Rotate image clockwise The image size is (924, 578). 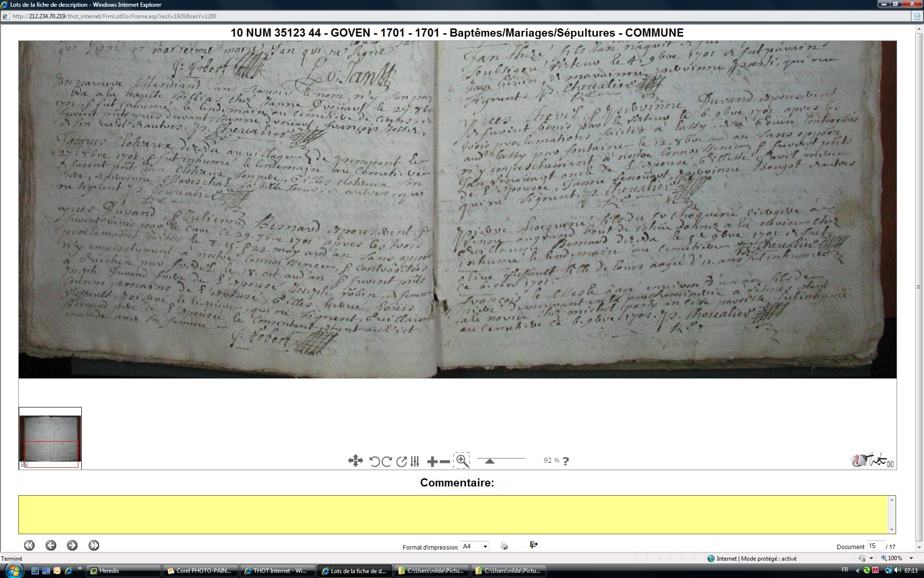click(386, 461)
